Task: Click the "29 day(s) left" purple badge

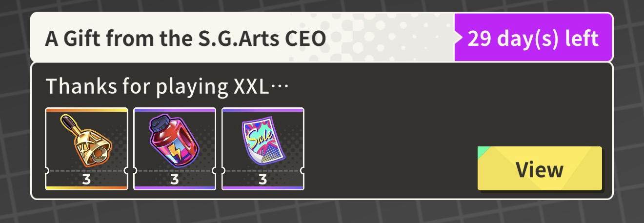Action: (533, 38)
